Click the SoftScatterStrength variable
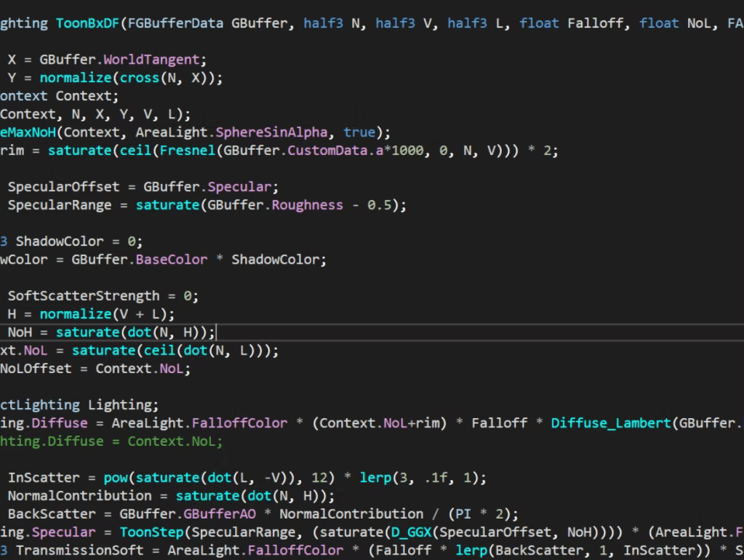744x560 pixels. pos(83,296)
